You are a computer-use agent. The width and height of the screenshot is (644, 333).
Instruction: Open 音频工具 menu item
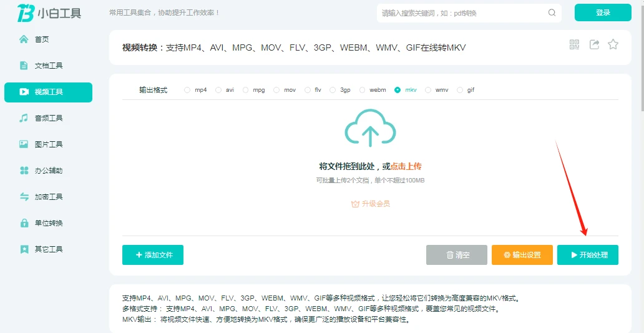pos(48,118)
